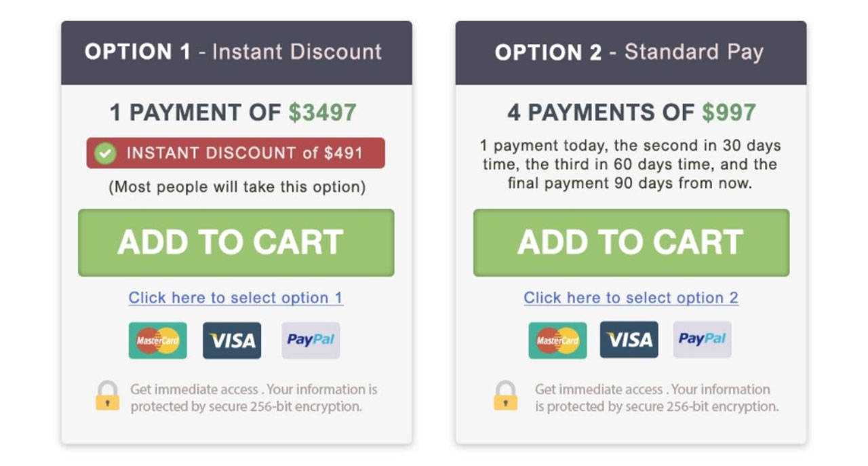Click the '1 payment of $3497' heading

point(233,113)
